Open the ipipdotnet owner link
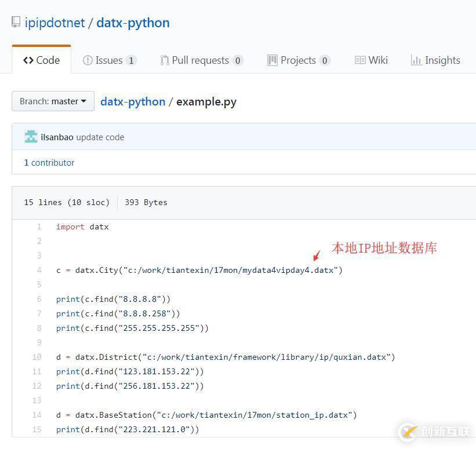Image resolution: width=476 pixels, height=449 pixels. [54, 23]
